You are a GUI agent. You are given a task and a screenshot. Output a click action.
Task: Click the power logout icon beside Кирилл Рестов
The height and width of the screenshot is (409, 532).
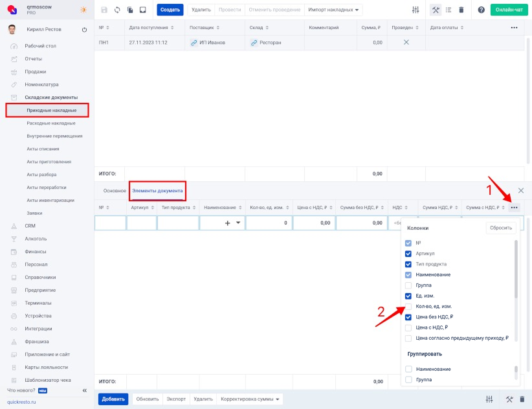pos(84,30)
